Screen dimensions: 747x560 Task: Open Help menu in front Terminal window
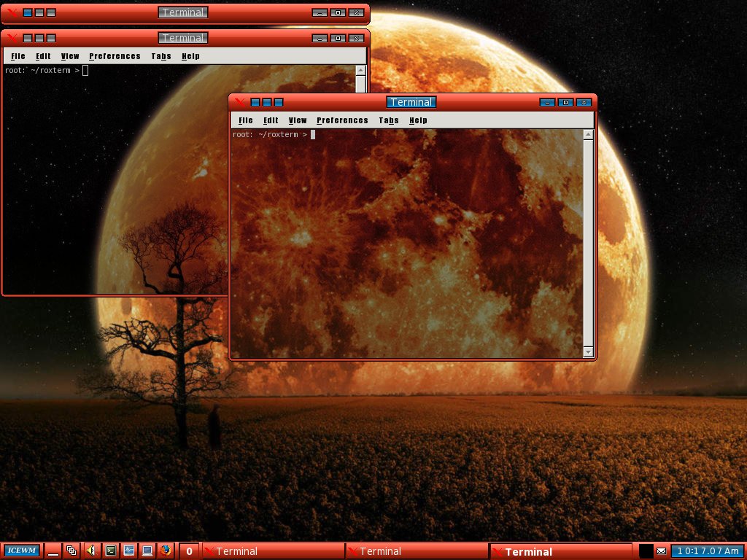[418, 120]
